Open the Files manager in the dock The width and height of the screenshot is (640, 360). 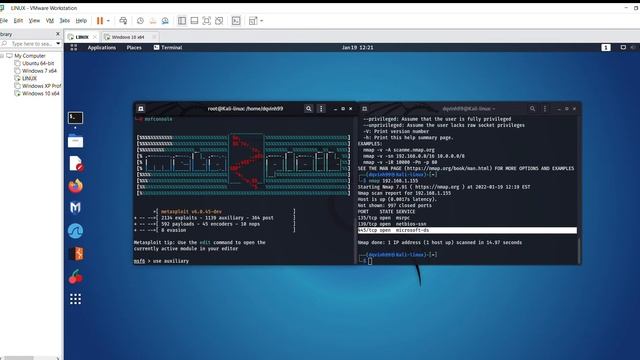click(x=76, y=141)
